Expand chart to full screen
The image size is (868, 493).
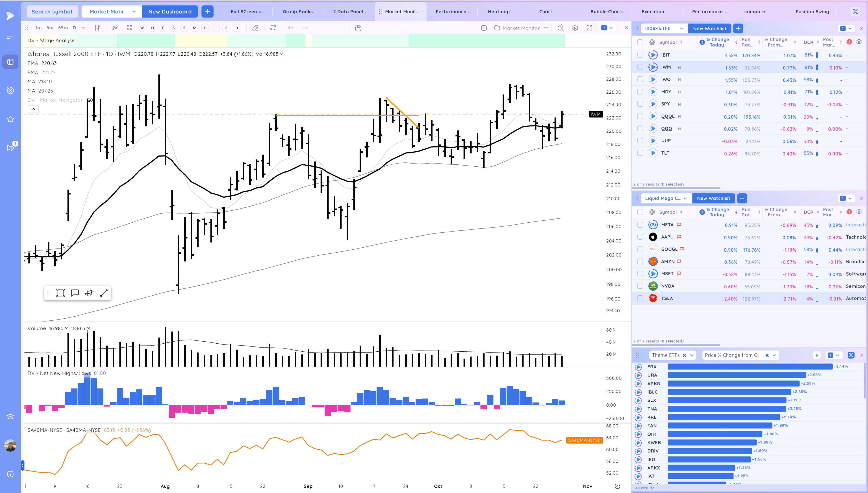pyautogui.click(x=590, y=28)
